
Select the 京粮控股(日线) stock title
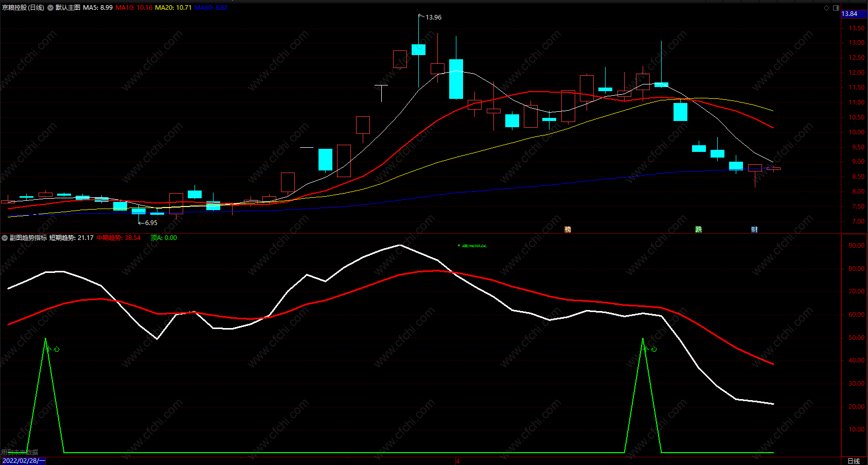23,8
